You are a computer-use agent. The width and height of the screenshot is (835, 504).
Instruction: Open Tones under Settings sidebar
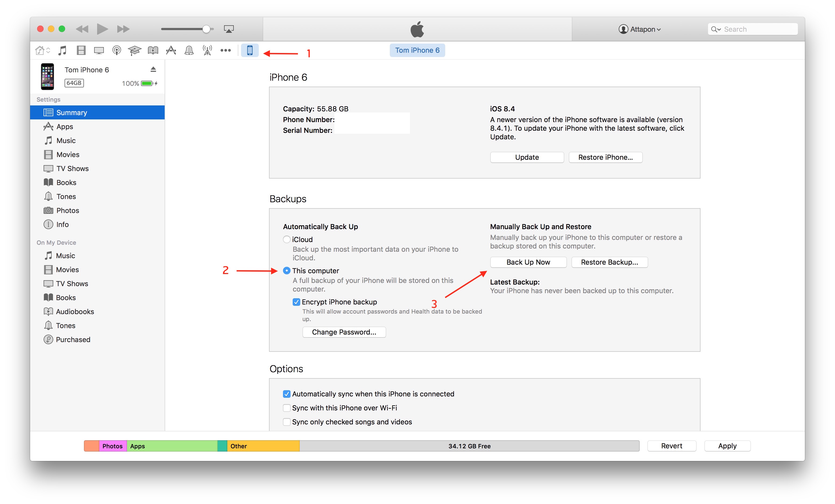(97, 196)
